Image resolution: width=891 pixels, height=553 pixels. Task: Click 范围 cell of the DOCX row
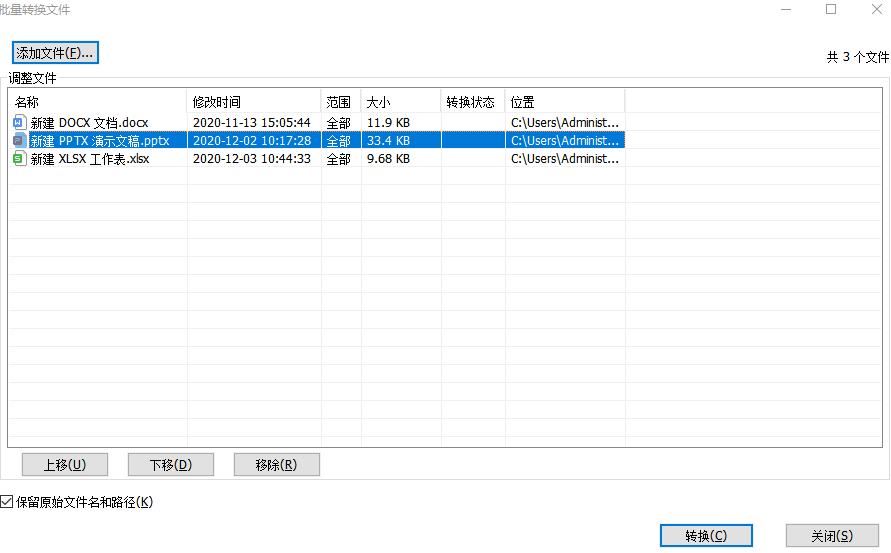[339, 122]
